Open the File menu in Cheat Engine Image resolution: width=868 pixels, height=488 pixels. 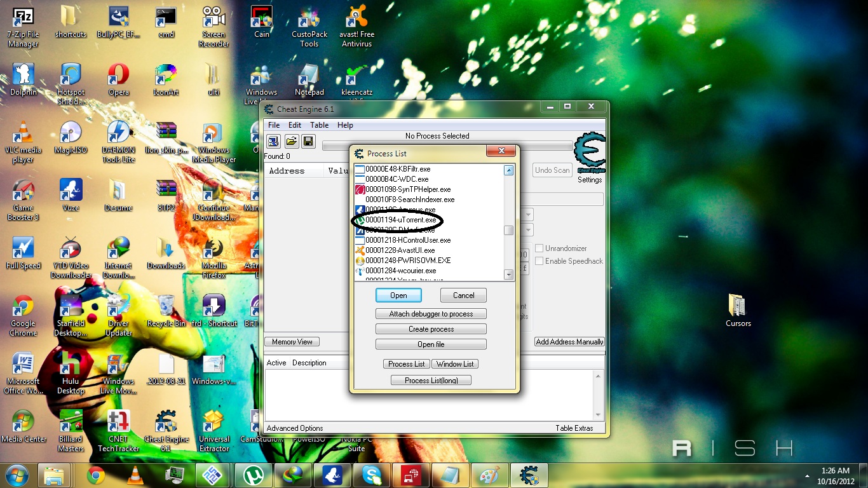point(274,125)
